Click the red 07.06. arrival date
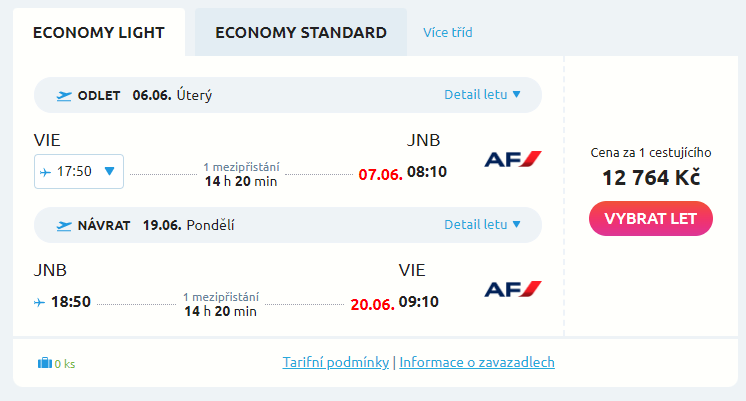746x401 pixels. point(380,174)
